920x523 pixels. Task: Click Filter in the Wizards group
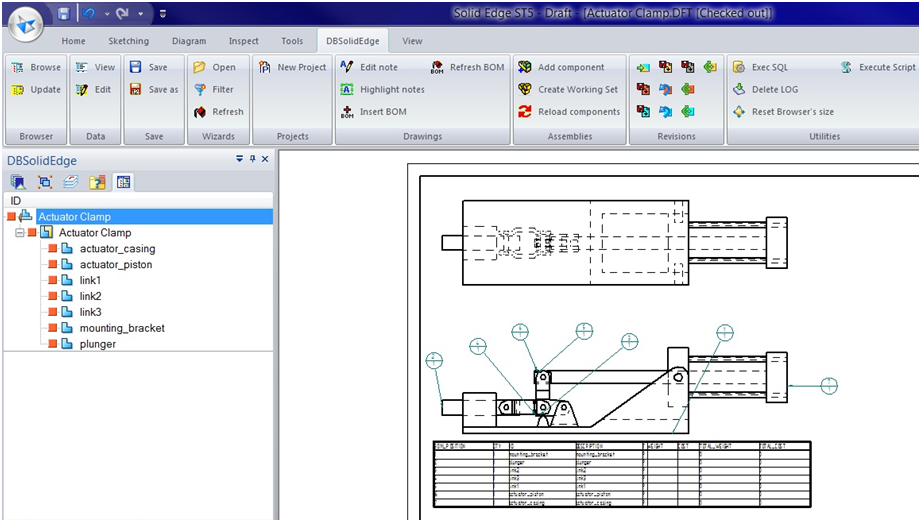[x=214, y=90]
